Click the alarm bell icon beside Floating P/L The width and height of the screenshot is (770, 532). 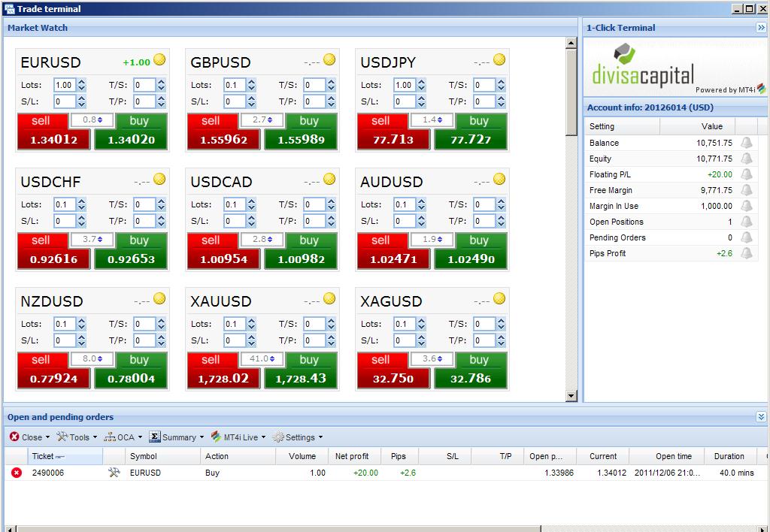pyautogui.click(x=747, y=174)
